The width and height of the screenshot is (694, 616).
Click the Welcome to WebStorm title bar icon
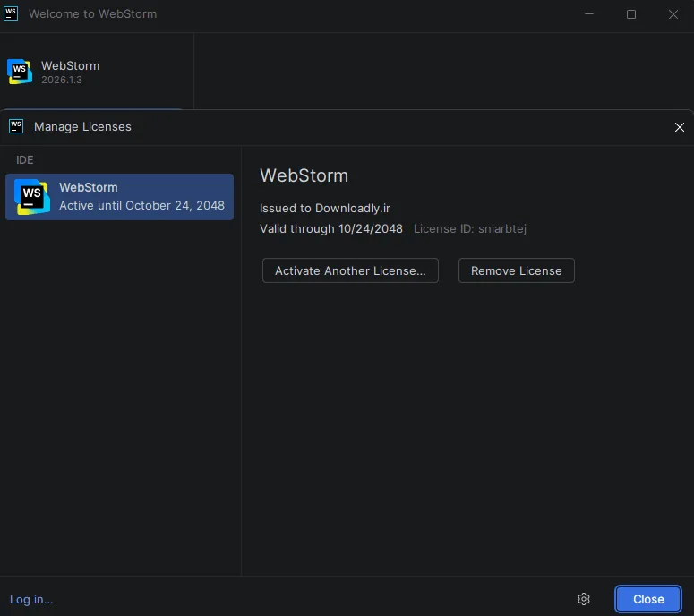tap(11, 13)
